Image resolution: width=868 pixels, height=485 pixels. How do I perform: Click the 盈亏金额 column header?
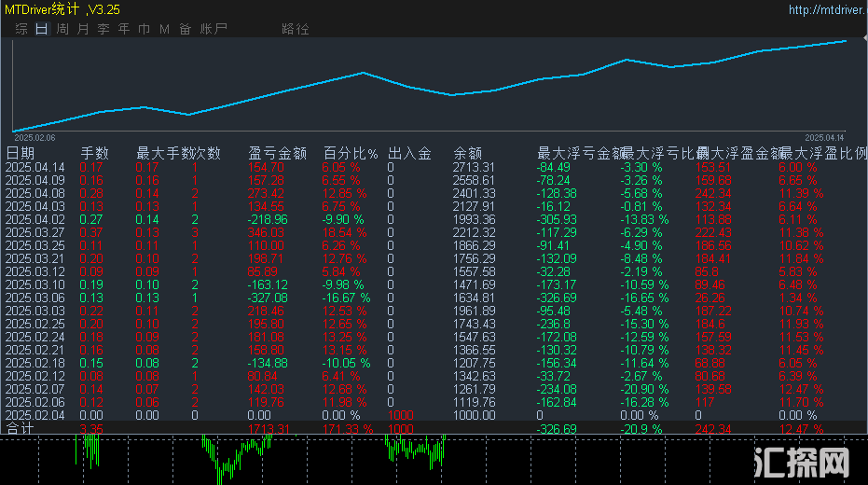click(x=277, y=153)
